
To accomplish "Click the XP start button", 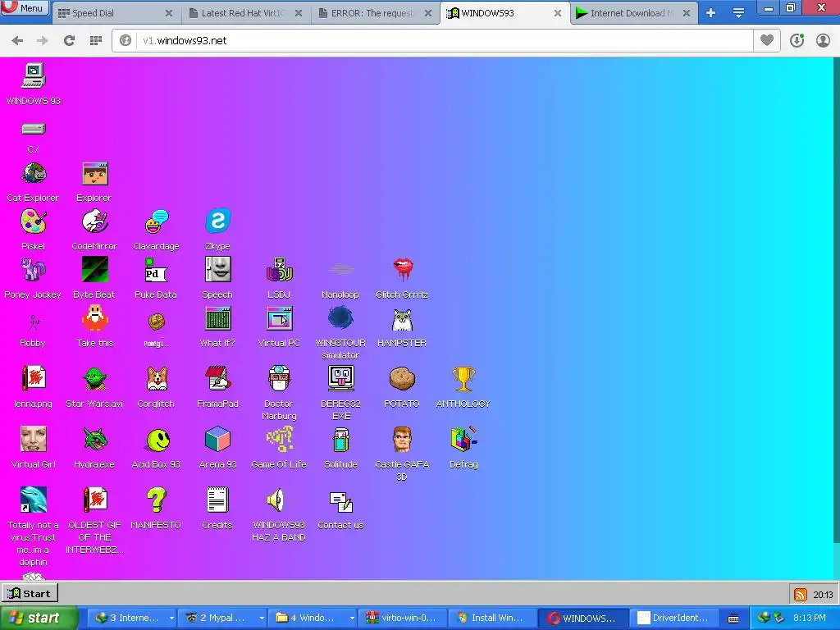I will pyautogui.click(x=38, y=618).
